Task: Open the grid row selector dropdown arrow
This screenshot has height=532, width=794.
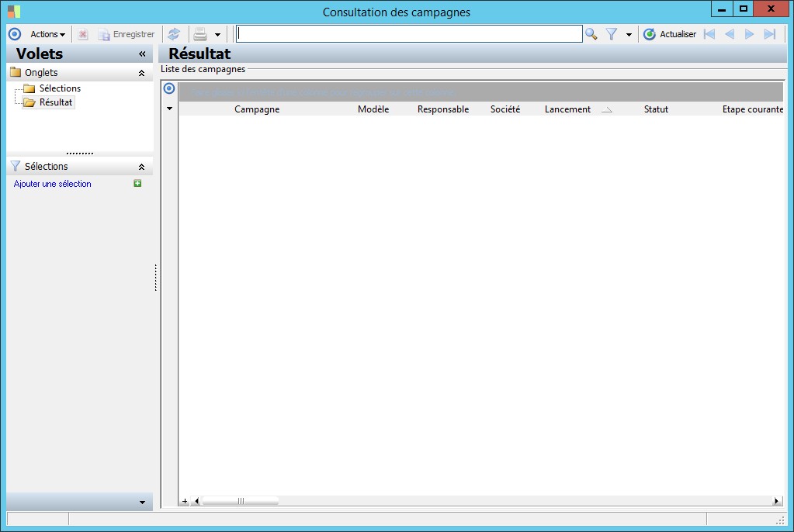Action: point(170,109)
